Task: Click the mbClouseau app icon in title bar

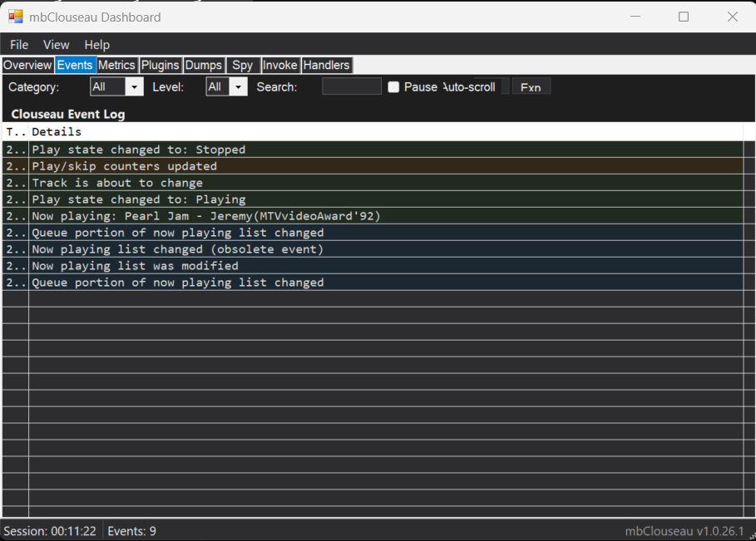Action: [16, 17]
